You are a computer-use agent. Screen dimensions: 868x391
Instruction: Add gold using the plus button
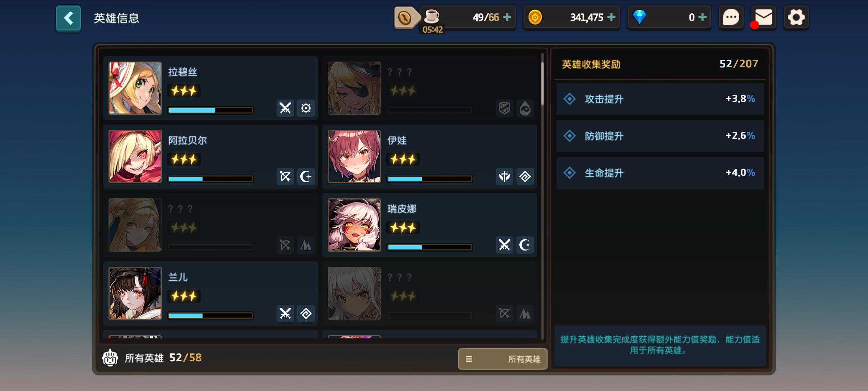(x=611, y=17)
